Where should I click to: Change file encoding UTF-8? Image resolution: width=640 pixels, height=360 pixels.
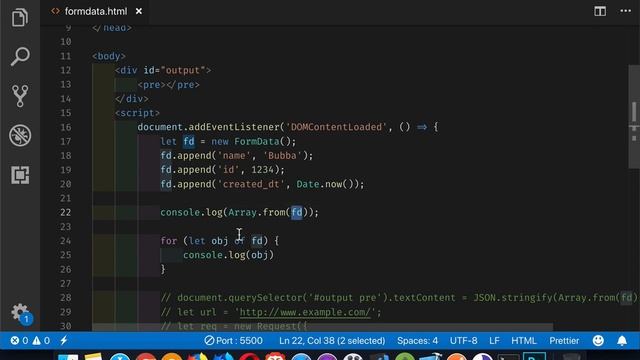click(x=463, y=340)
